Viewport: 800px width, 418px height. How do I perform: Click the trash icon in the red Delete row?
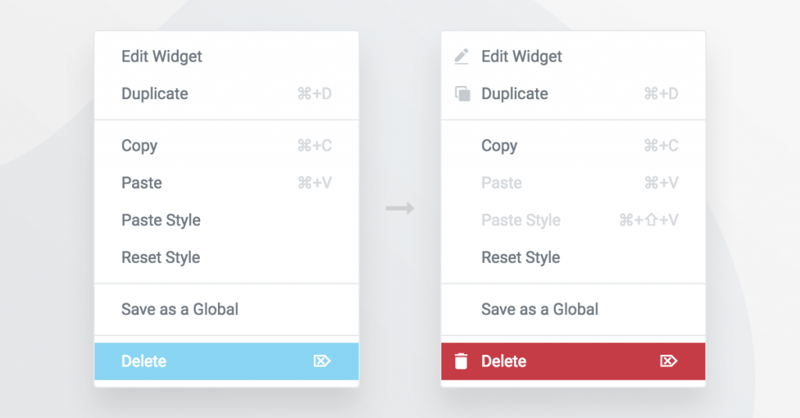click(x=461, y=361)
